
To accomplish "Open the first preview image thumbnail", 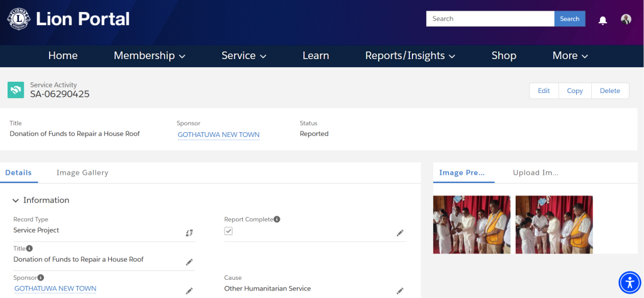I will [x=472, y=224].
